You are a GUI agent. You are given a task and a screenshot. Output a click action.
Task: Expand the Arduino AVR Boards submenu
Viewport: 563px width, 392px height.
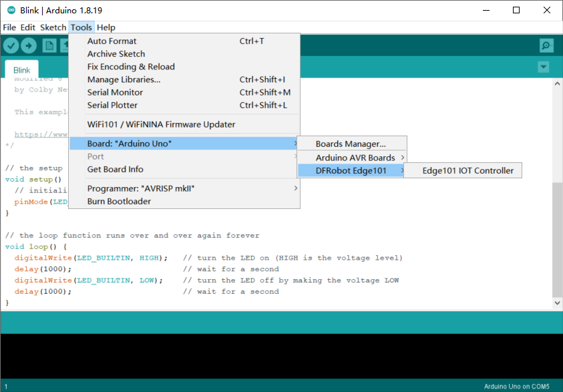[x=352, y=158]
